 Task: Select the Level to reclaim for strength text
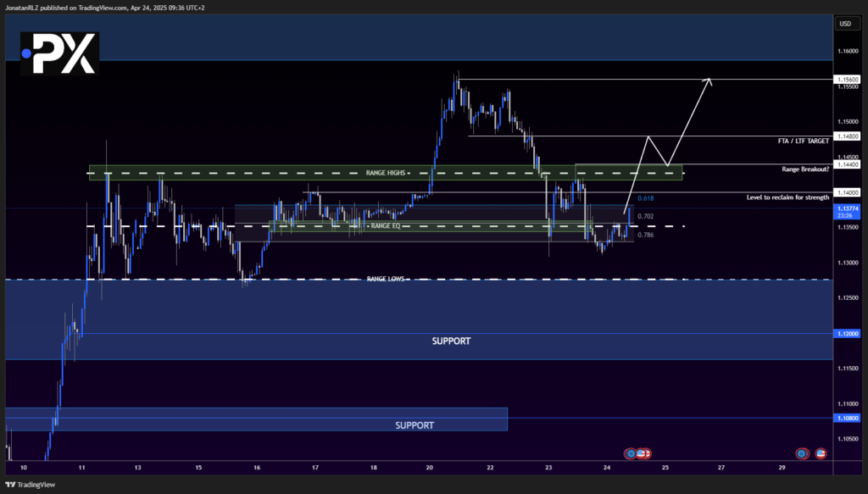786,197
